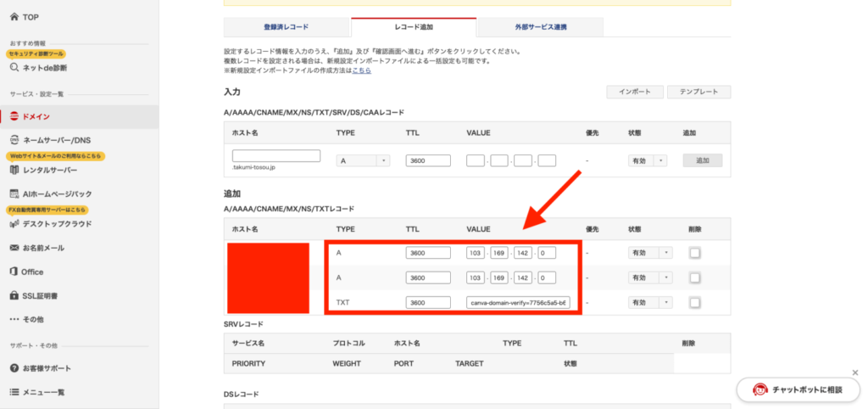Click the お客様サポート help icon
This screenshot has width=868, height=409.
tap(14, 368)
